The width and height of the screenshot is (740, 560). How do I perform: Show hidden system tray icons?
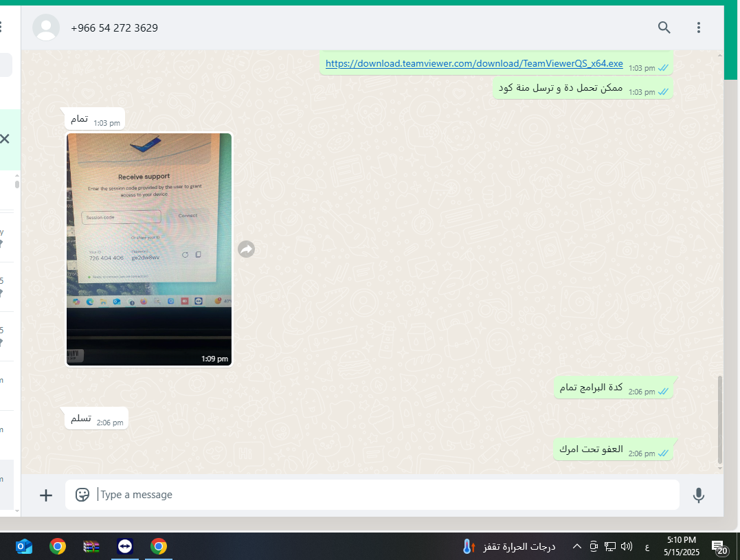pos(576,546)
